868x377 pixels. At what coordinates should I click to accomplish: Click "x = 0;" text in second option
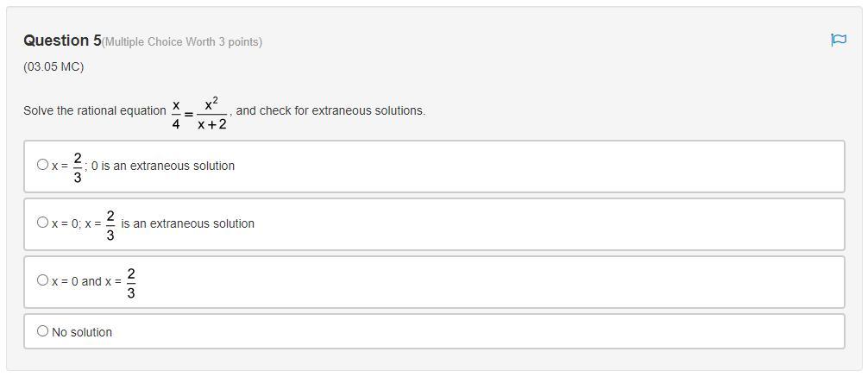[x=66, y=223]
